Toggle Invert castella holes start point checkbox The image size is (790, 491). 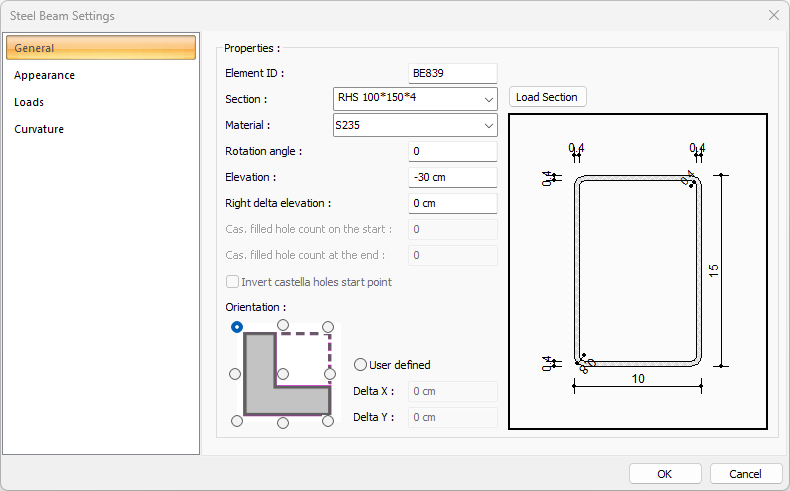coord(233,282)
